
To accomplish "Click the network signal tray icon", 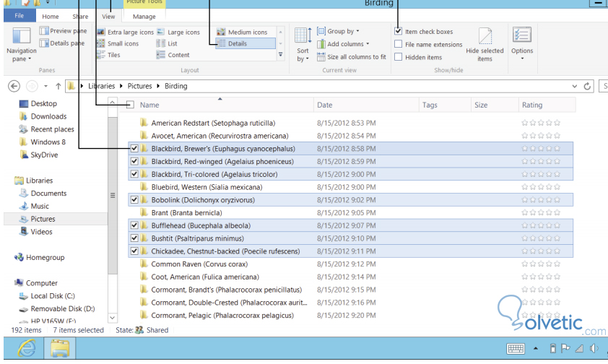I will [579, 349].
